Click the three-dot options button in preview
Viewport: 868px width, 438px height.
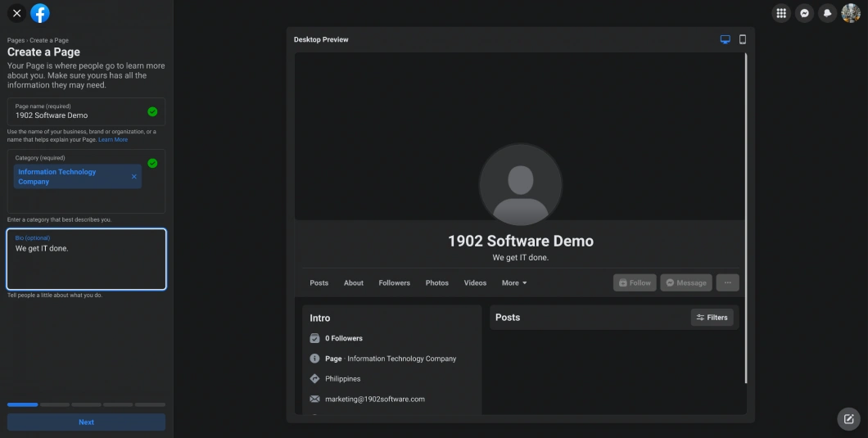click(727, 282)
